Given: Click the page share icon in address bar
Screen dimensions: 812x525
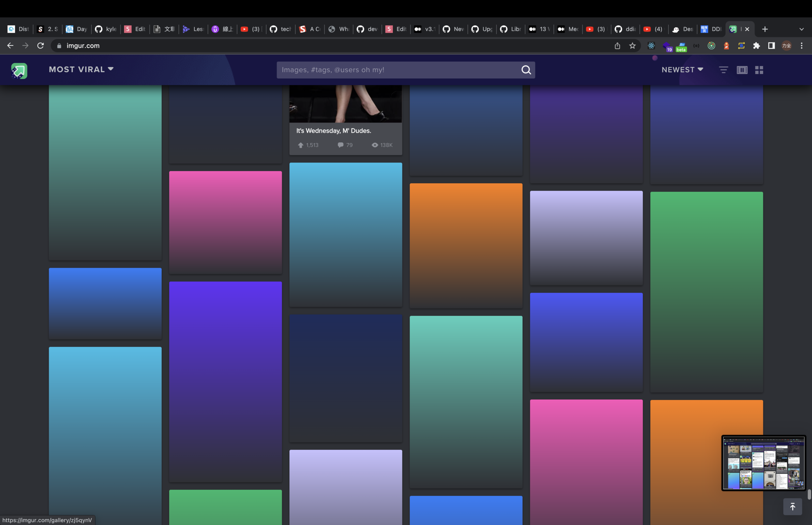Looking at the screenshot, I should pyautogui.click(x=617, y=46).
